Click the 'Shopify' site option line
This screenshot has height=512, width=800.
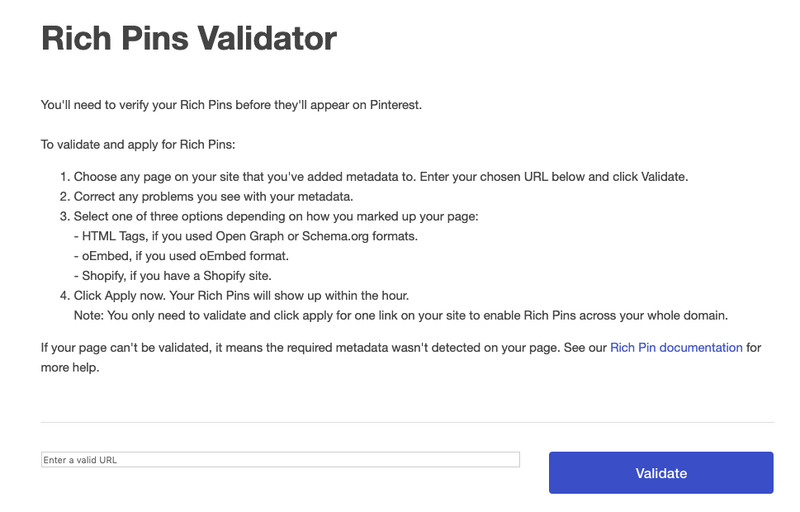(172, 276)
